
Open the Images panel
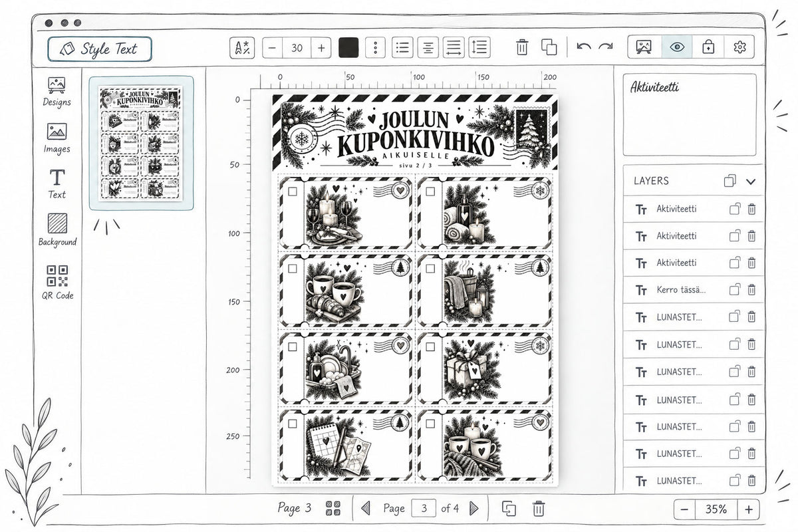(x=57, y=138)
